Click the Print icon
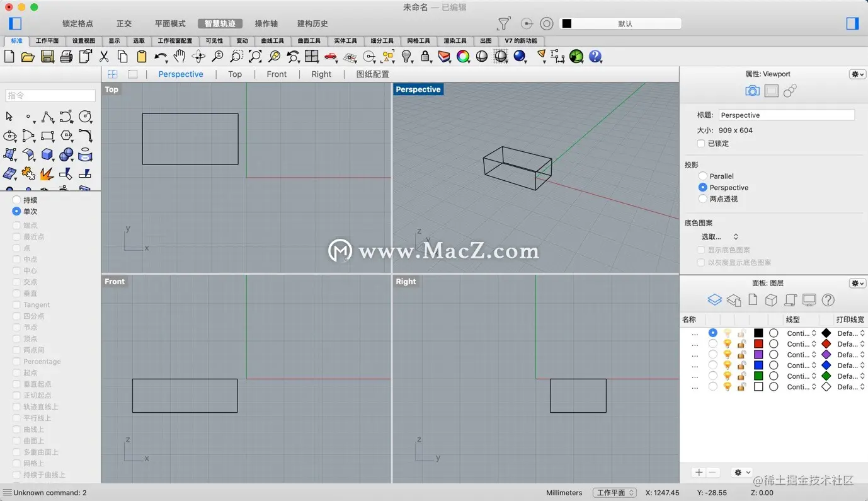The width and height of the screenshot is (868, 501). tap(66, 57)
